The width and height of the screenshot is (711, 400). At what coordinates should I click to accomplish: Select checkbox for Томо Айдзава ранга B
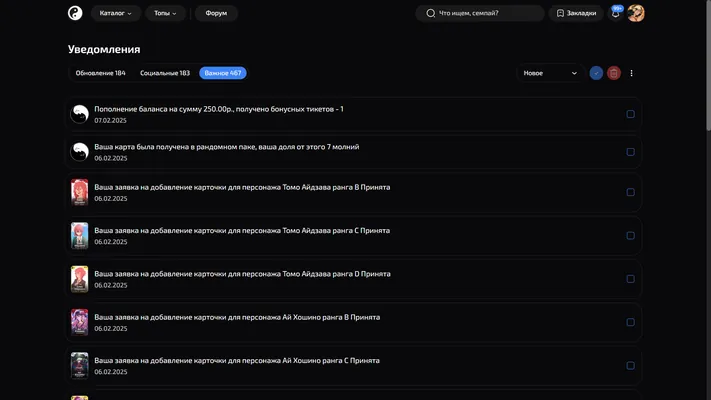(x=630, y=192)
